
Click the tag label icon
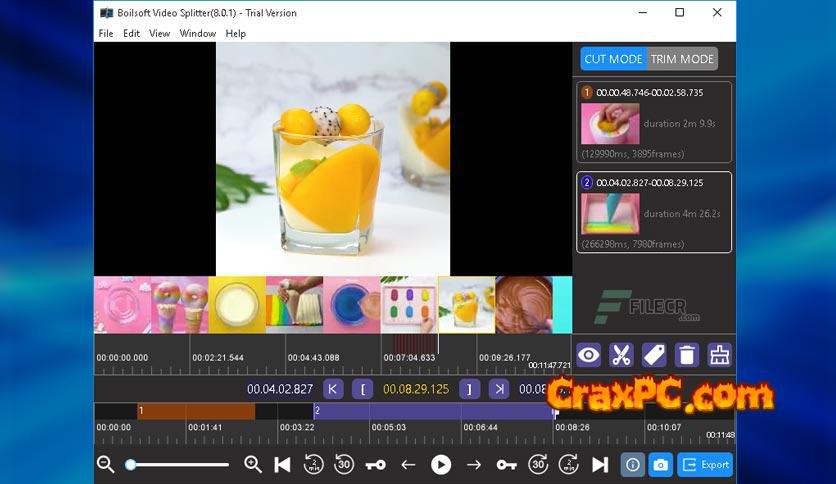[654, 355]
